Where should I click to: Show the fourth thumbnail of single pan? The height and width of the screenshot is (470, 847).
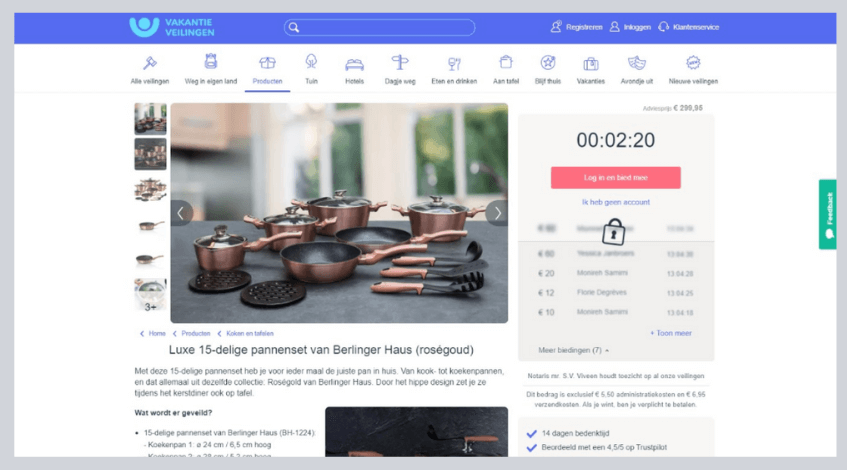click(x=150, y=225)
